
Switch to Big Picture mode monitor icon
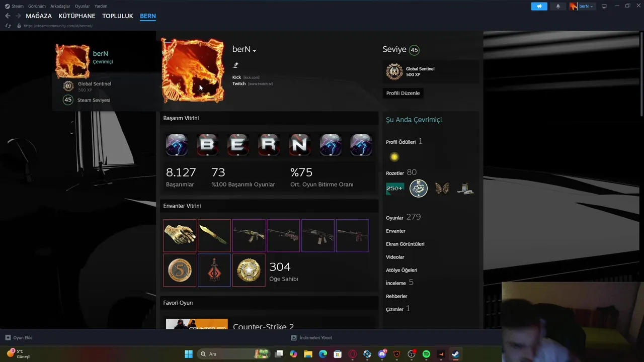tap(604, 6)
